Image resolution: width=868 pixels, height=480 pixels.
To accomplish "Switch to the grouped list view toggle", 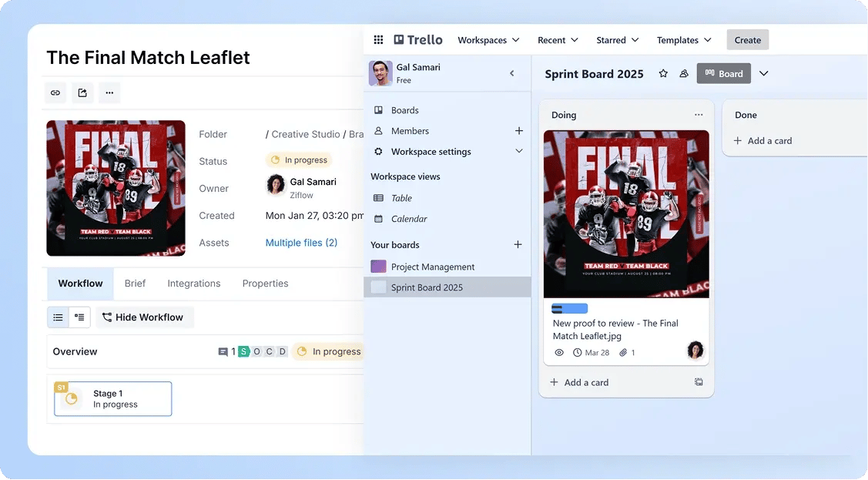I will tap(79, 317).
